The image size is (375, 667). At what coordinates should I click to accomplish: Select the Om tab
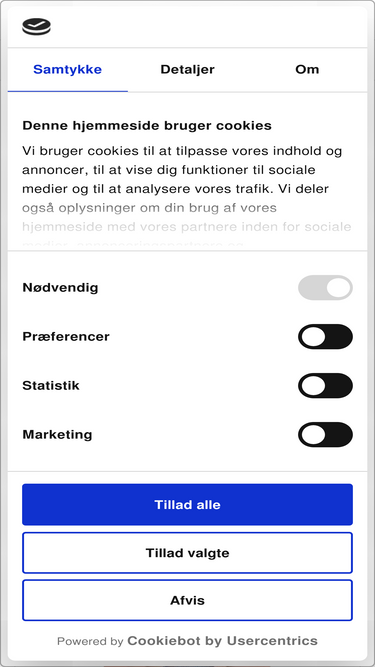pyautogui.click(x=307, y=70)
